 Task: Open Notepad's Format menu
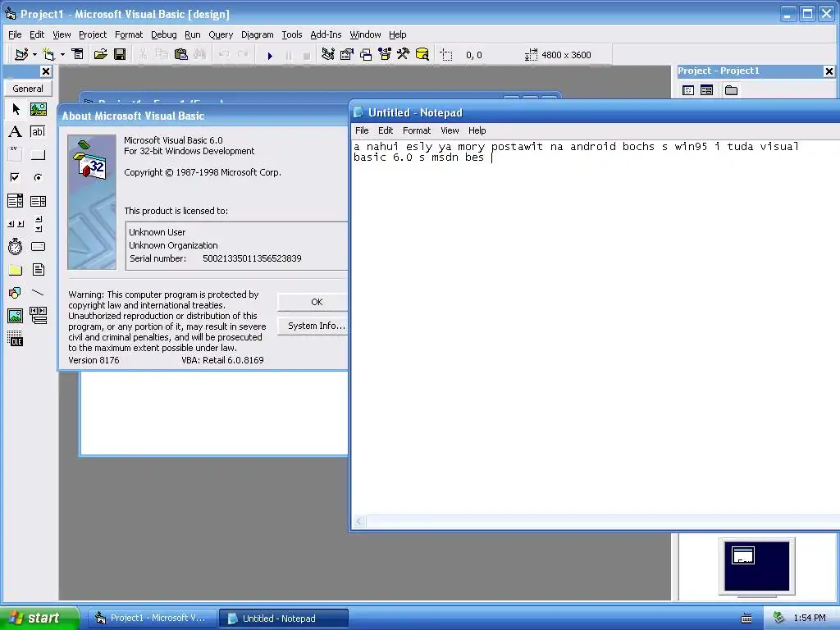click(417, 130)
